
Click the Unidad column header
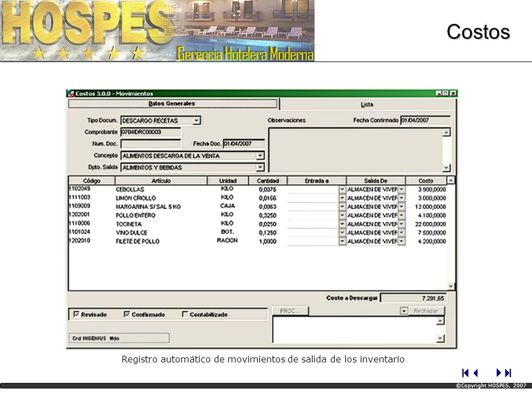click(x=228, y=181)
